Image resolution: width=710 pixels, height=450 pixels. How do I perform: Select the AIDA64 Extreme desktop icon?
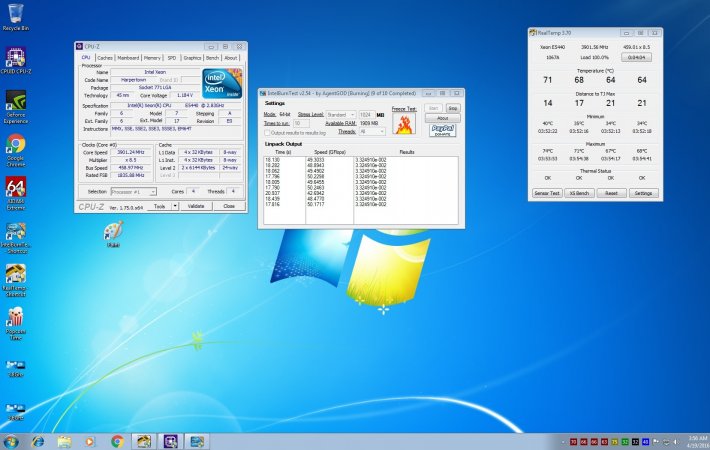click(x=15, y=194)
